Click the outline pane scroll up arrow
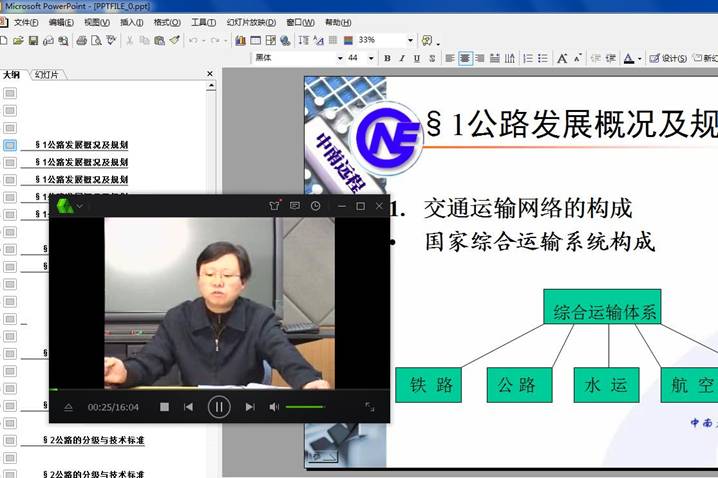Image resolution: width=718 pixels, height=478 pixels. pyautogui.click(x=211, y=86)
